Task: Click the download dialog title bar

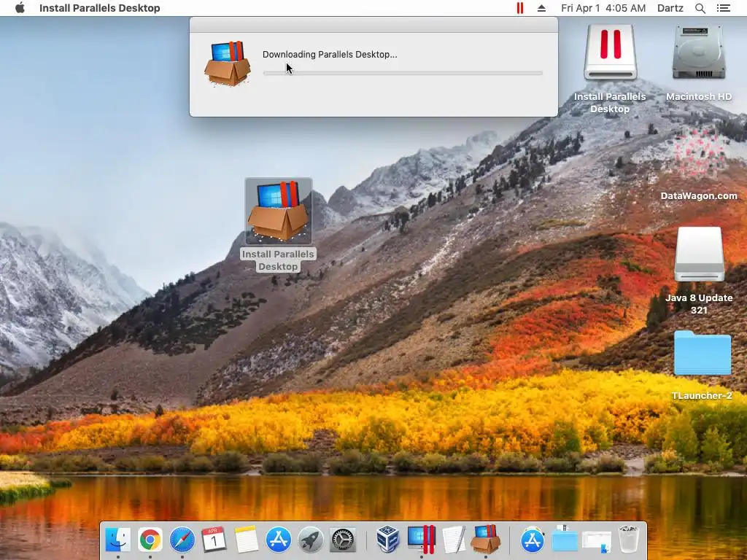Action: [373, 25]
